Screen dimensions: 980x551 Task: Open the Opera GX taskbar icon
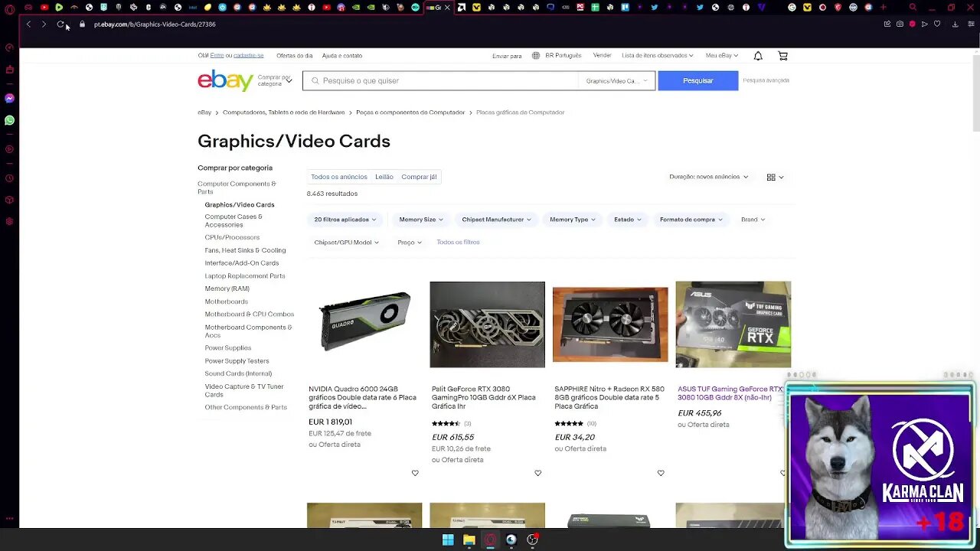tap(490, 540)
